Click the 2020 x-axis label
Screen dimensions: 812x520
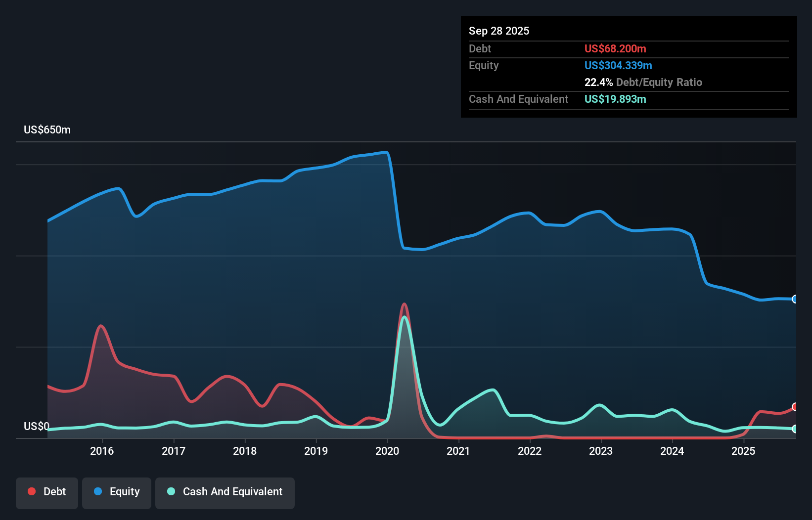tap(387, 451)
